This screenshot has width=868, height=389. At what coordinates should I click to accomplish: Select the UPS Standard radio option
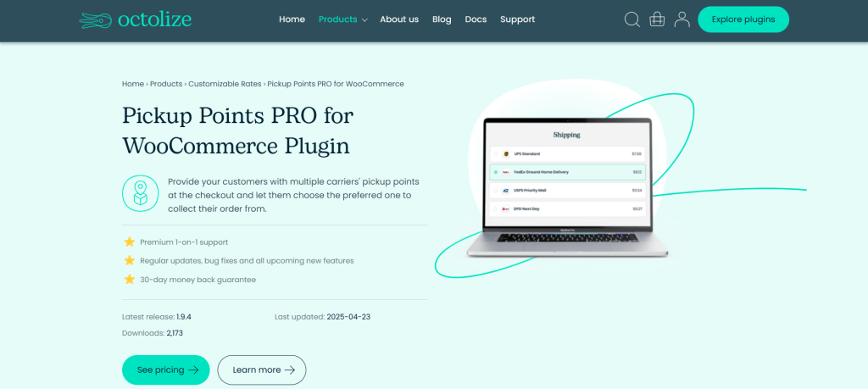(x=495, y=154)
